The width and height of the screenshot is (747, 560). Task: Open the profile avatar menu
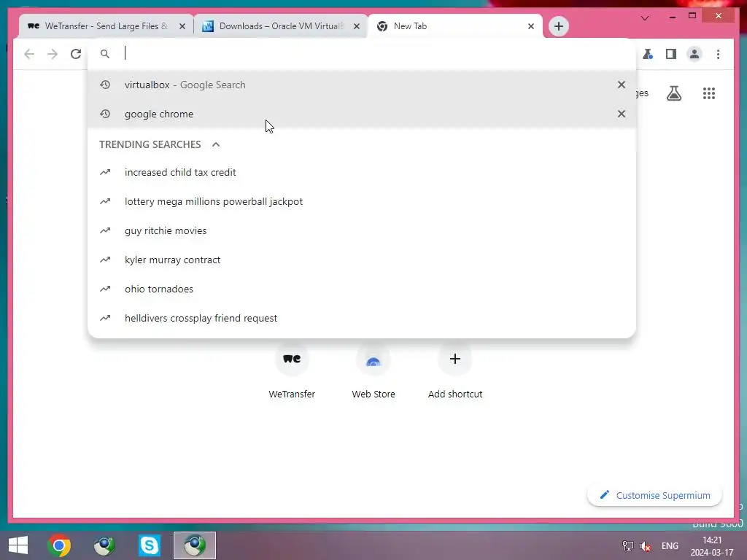click(x=694, y=54)
